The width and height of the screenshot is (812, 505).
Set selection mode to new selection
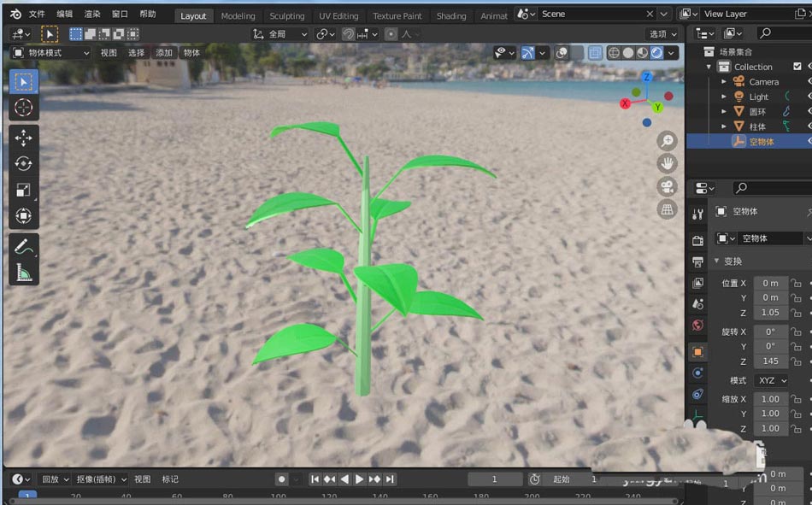pos(75,34)
